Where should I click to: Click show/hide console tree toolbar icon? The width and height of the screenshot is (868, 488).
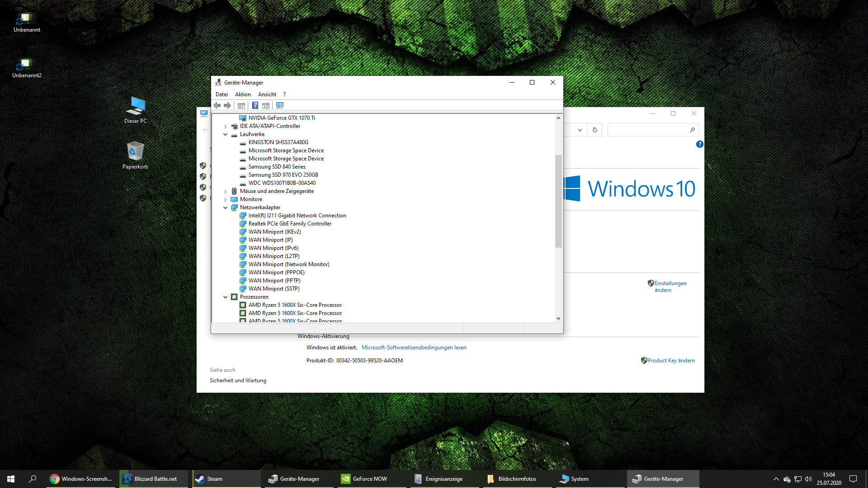(x=241, y=105)
